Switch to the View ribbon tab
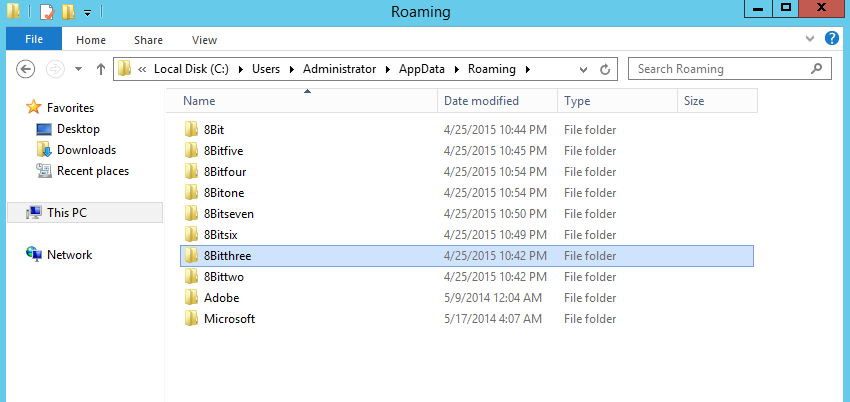 (x=204, y=40)
